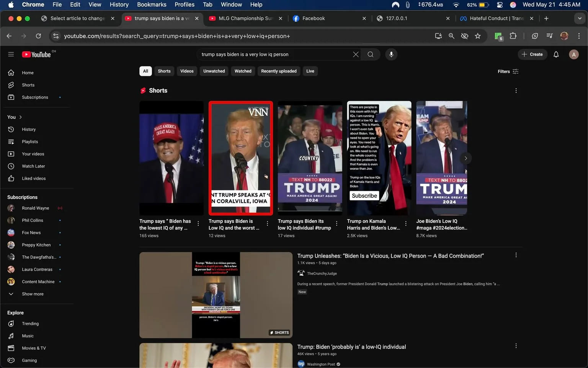The image size is (588, 368).
Task: Open Fox News channel subscription
Action: click(x=36, y=232)
